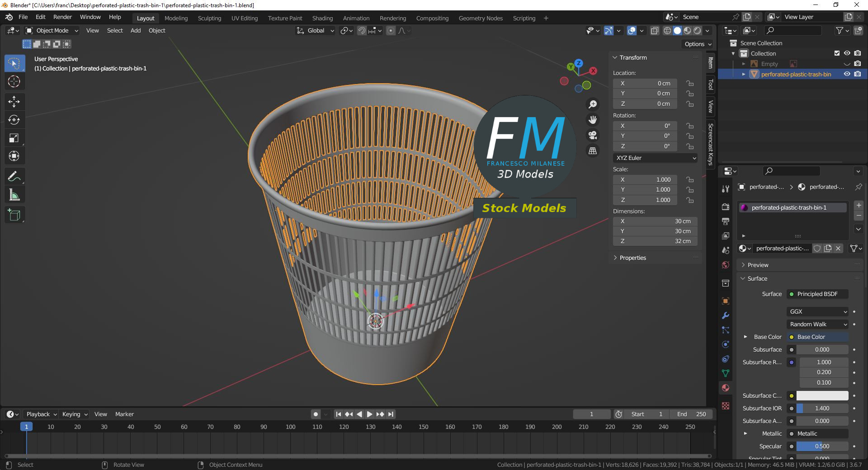Switch to the Shading workspace tab

coord(322,18)
